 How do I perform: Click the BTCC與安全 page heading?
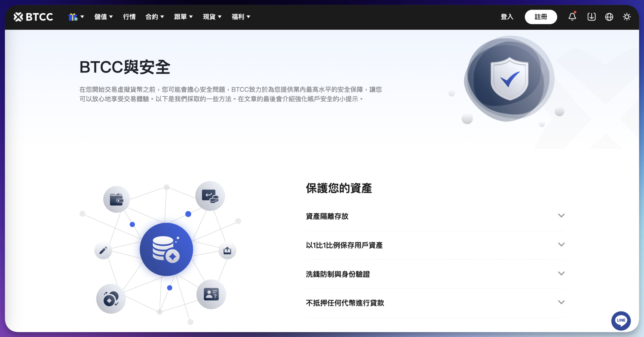(x=125, y=67)
